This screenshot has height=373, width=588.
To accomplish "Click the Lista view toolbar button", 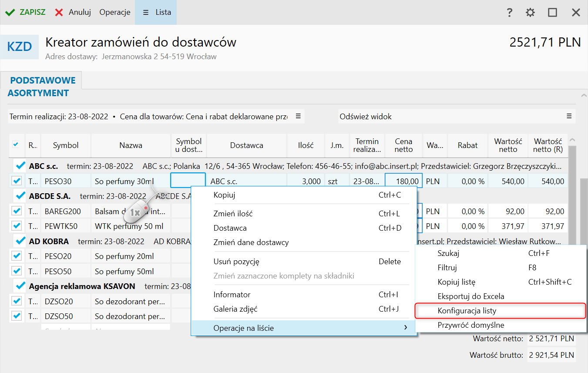I will coord(156,12).
